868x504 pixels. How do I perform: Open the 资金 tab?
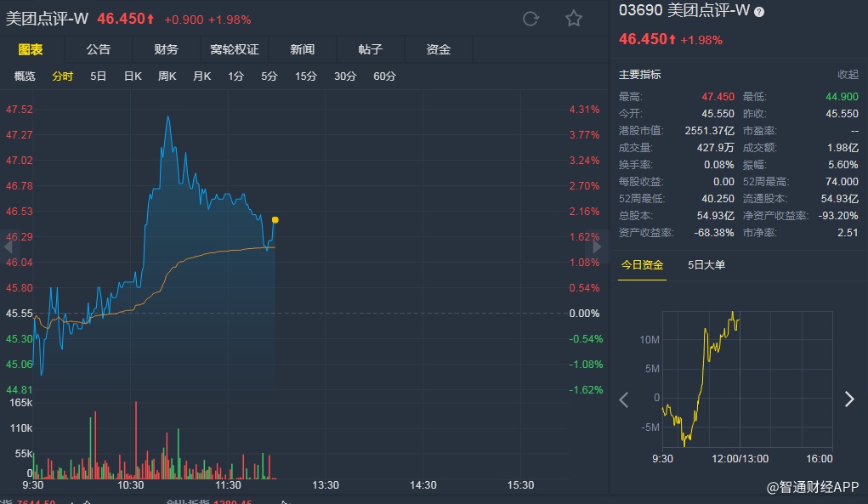[x=438, y=49]
